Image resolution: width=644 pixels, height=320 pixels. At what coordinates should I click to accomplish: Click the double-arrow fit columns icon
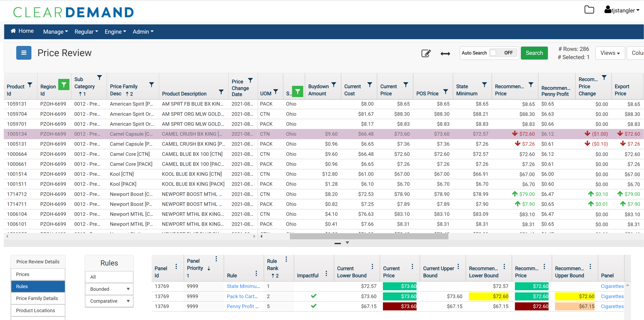point(445,54)
